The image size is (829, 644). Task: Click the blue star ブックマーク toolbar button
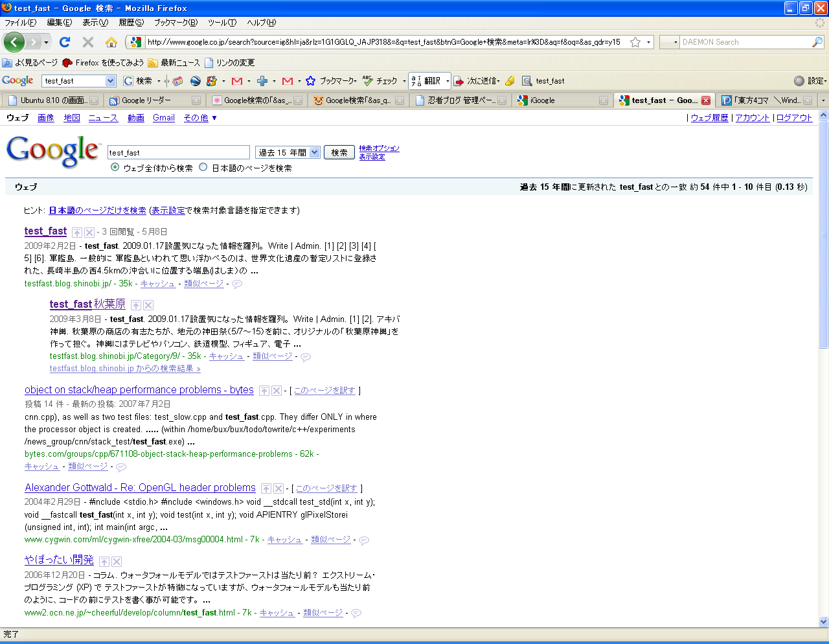[330, 81]
